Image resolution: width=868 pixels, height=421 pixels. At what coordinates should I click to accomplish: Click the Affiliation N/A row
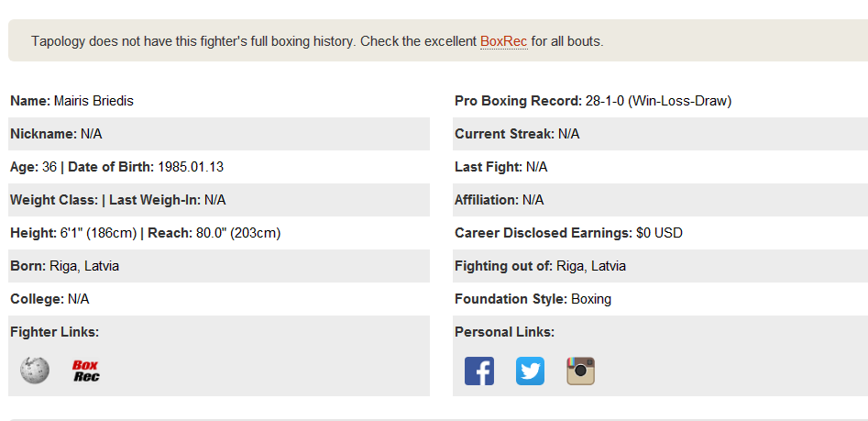tap(660, 200)
